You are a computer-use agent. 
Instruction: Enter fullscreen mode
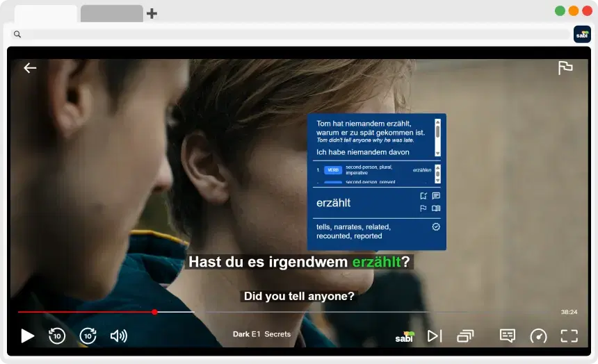tap(569, 336)
